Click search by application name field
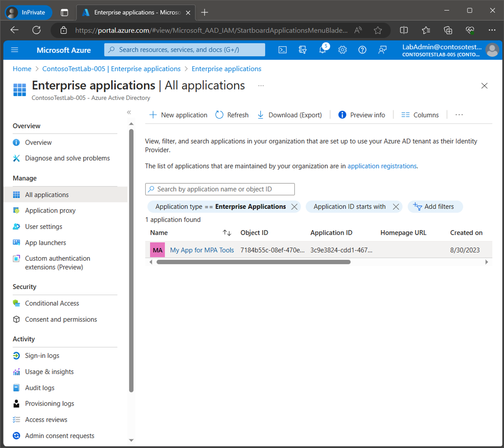Screen dimensions: 504x448 (x=220, y=189)
